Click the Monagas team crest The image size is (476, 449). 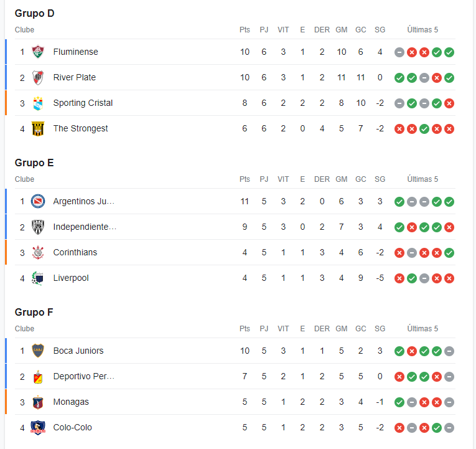point(38,402)
